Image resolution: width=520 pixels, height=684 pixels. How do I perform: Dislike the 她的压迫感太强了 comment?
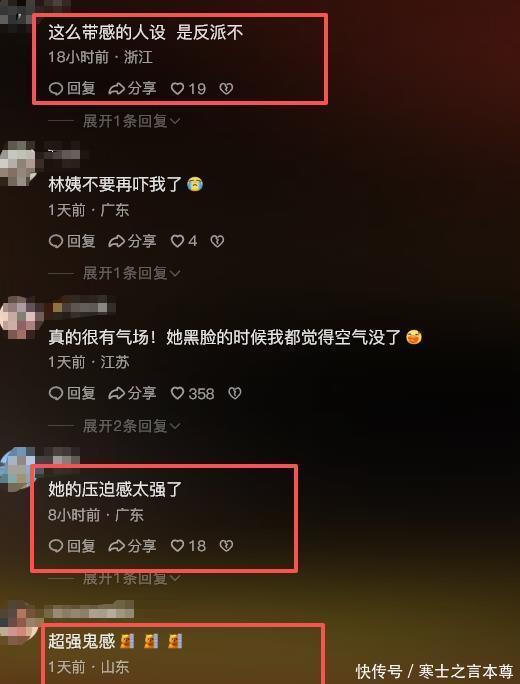(226, 546)
